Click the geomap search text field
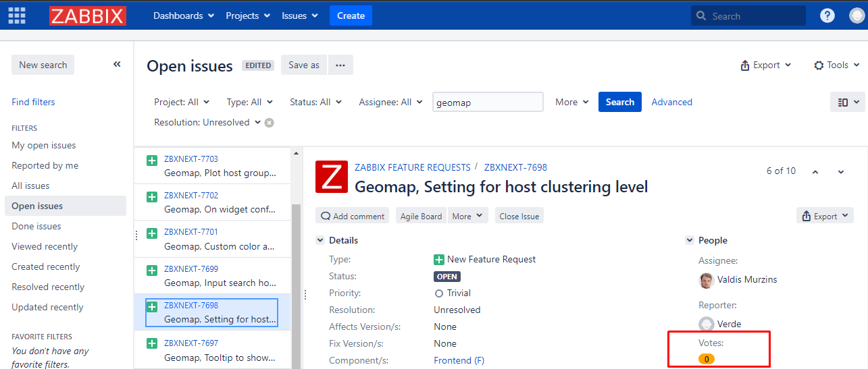 pyautogui.click(x=488, y=102)
